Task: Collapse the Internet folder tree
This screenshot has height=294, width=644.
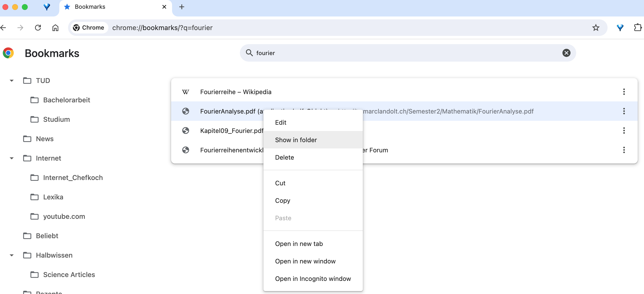Action: (x=11, y=158)
